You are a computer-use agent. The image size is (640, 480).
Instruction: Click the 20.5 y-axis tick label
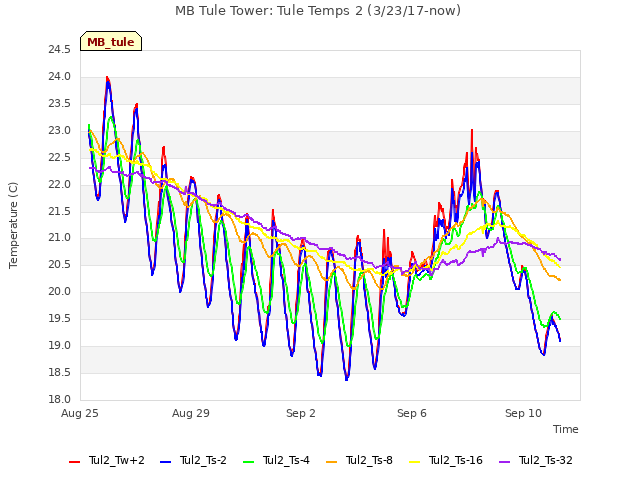tap(60, 264)
